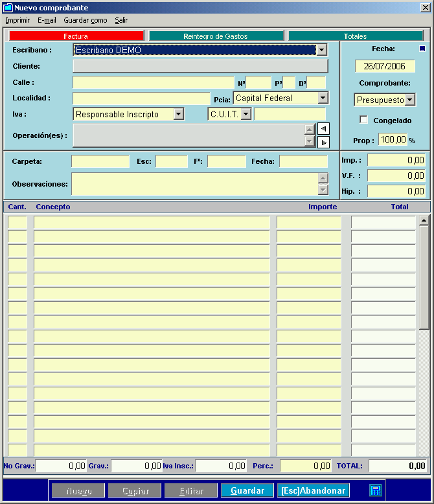Open the Guardar como menu
The image size is (434, 504).
[x=86, y=20]
